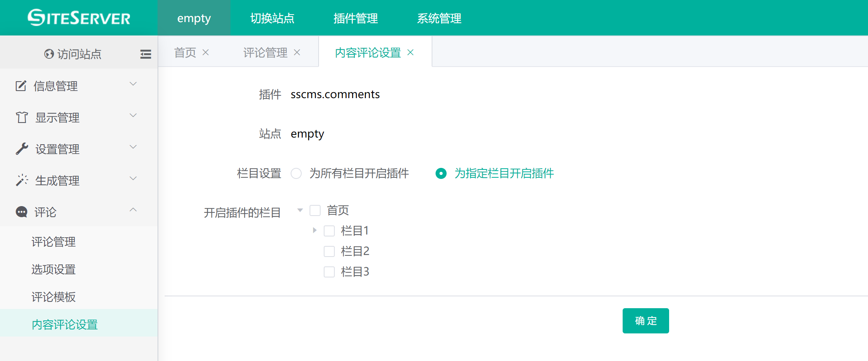868x361 pixels.
Task: Click the 生成管理 magic wand icon
Action: (22, 180)
